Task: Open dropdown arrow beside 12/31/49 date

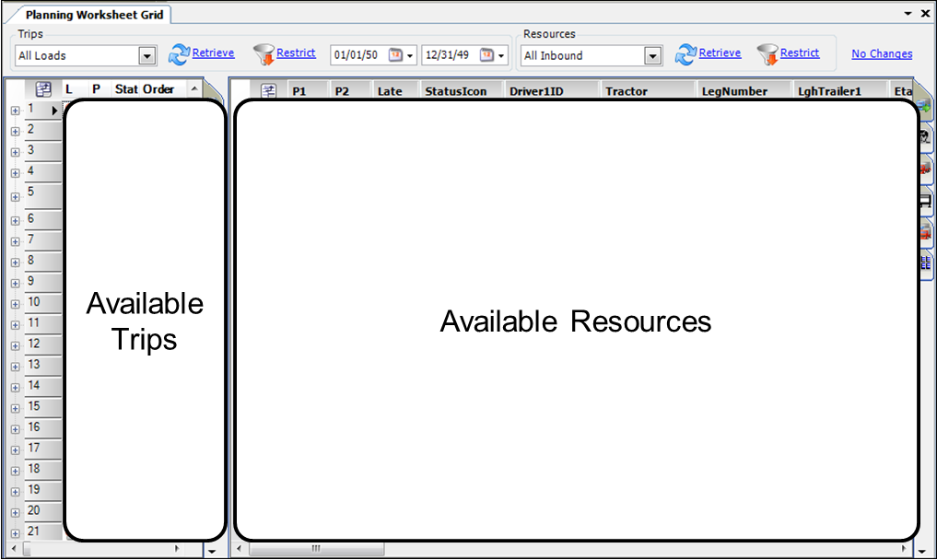Action: (x=501, y=56)
